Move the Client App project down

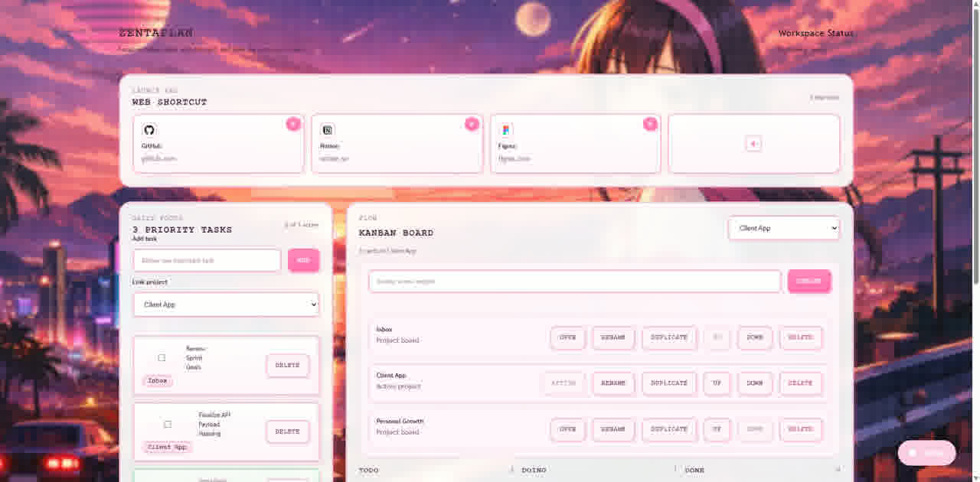tap(754, 383)
